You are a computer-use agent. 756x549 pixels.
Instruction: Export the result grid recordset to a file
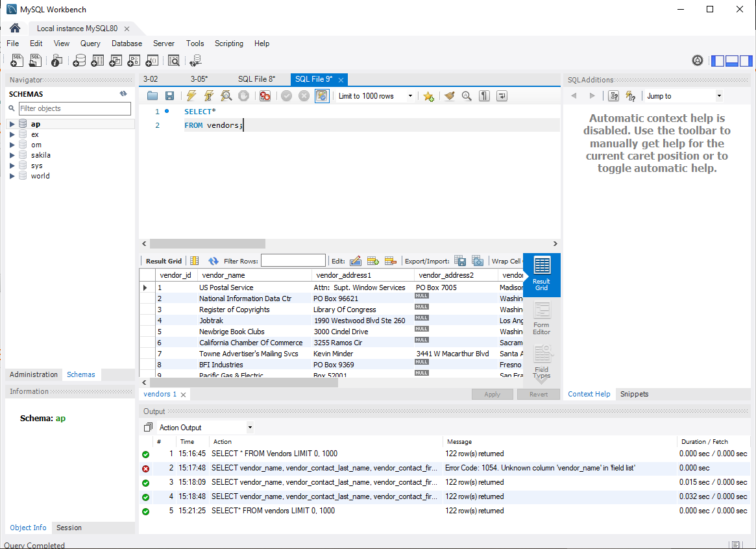(460, 260)
